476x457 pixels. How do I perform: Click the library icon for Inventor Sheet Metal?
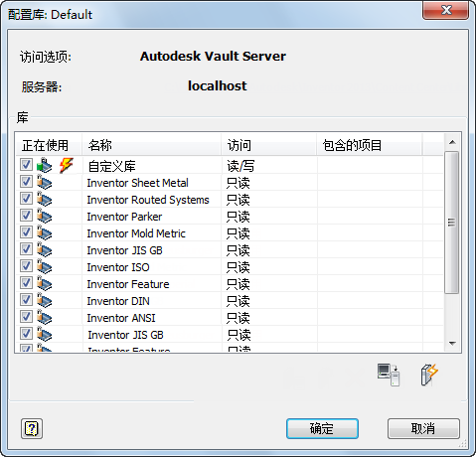(x=45, y=182)
